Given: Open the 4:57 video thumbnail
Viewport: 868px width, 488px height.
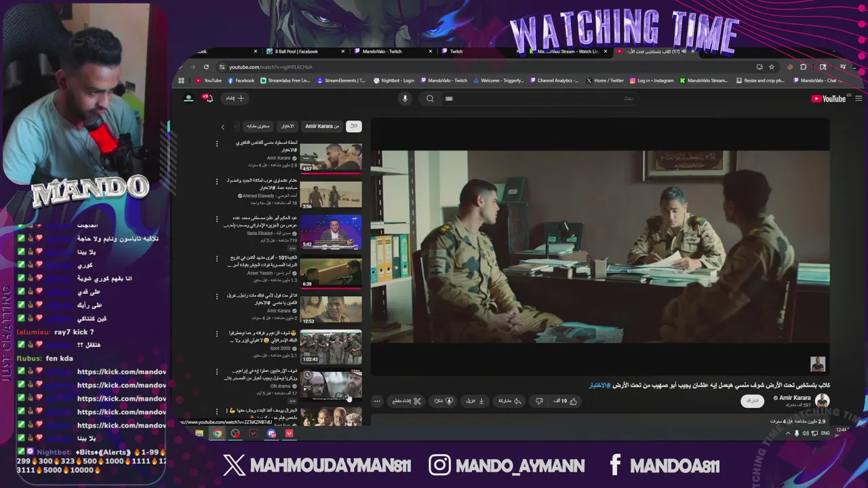Looking at the screenshot, I should (x=331, y=157).
